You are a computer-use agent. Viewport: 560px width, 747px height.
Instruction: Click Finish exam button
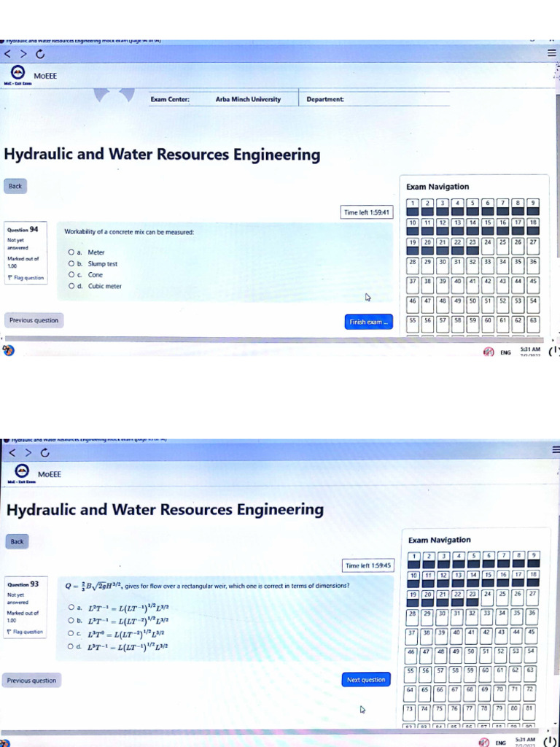[x=368, y=322]
